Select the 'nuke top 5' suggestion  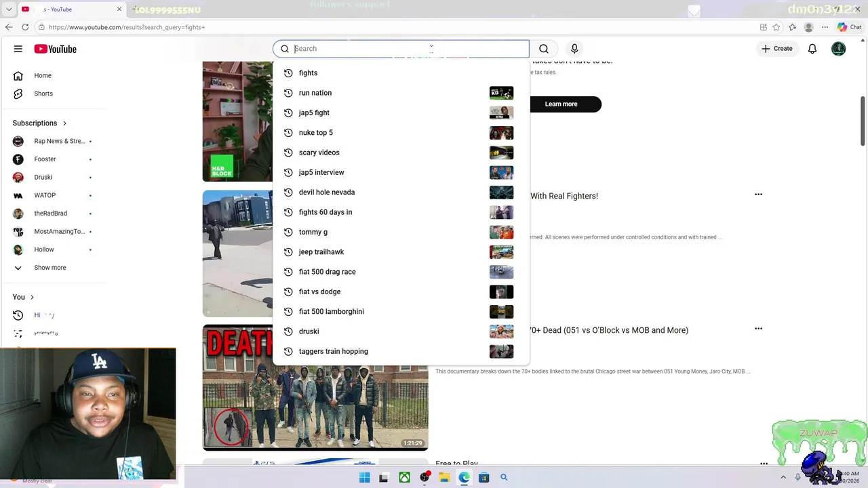(401, 133)
